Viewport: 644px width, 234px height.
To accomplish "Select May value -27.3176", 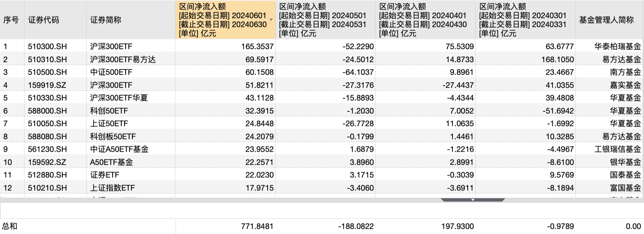I will [x=358, y=85].
